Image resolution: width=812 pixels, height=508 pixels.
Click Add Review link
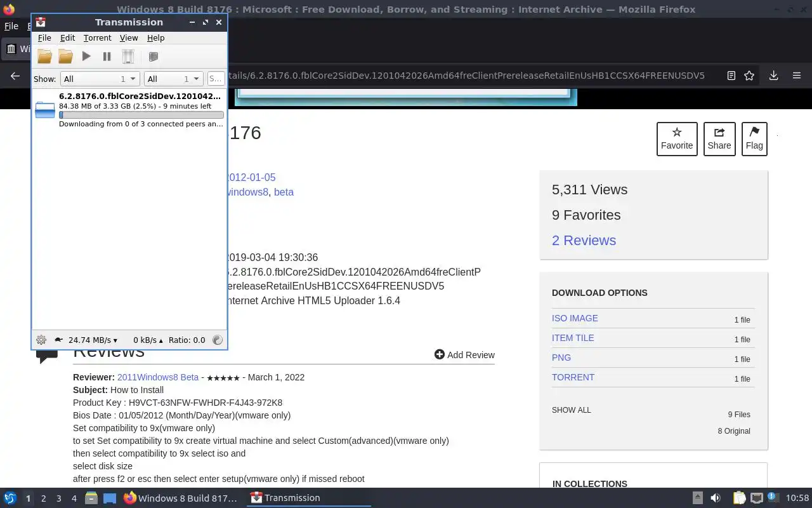(x=464, y=355)
